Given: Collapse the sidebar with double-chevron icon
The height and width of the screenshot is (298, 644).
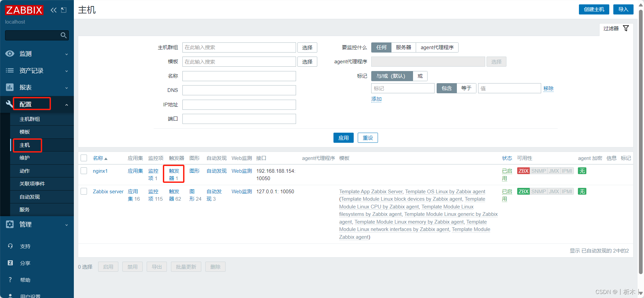Looking at the screenshot, I should tap(54, 10).
